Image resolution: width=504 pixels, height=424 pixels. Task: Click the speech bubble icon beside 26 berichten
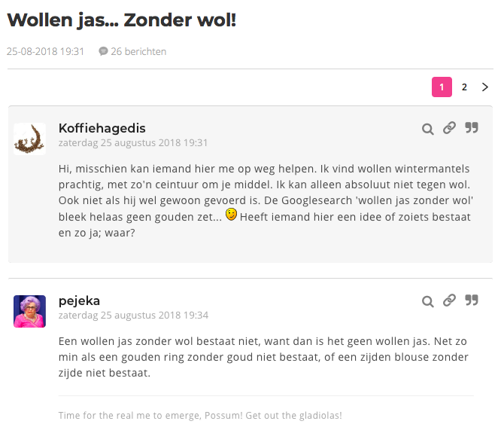tap(103, 52)
